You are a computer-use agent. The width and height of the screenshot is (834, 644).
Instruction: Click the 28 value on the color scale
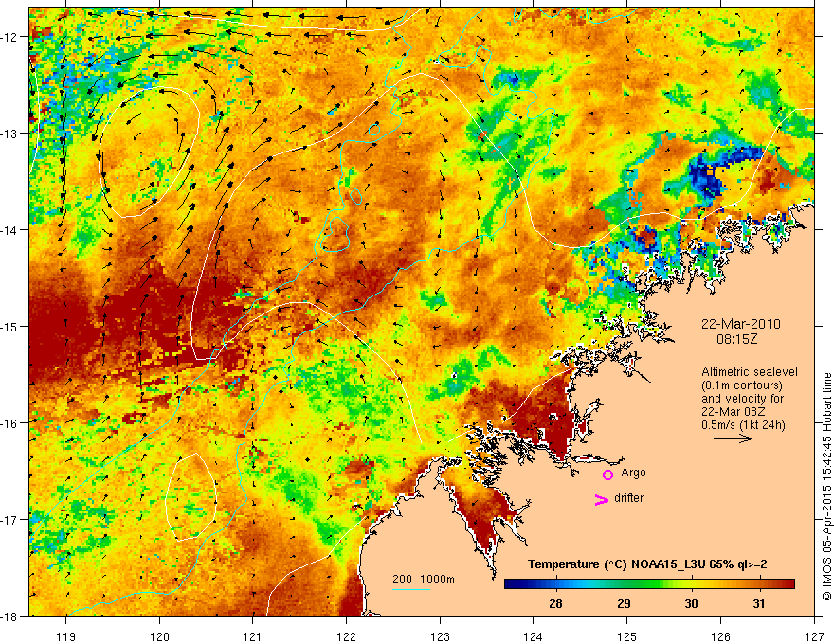[555, 603]
